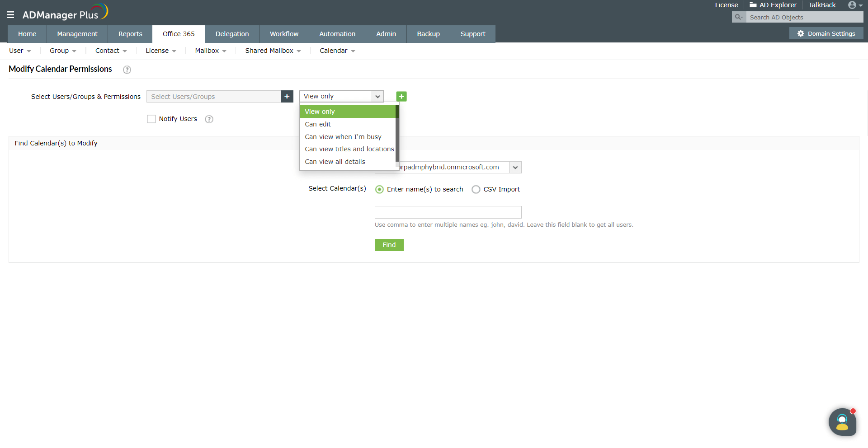Switch to the Management tab
Image resolution: width=868 pixels, height=448 pixels.
[x=77, y=34]
